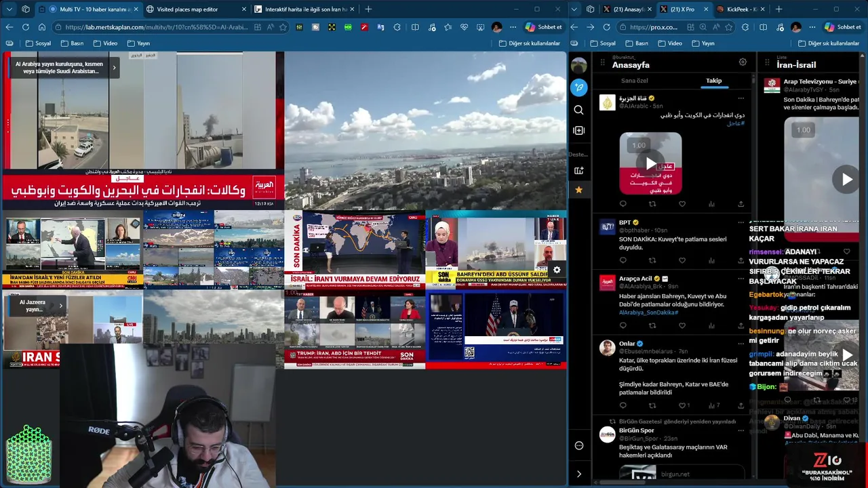The image size is (868, 488).
Task: Open decks icon in X Pro sidebar
Action: coord(578,170)
